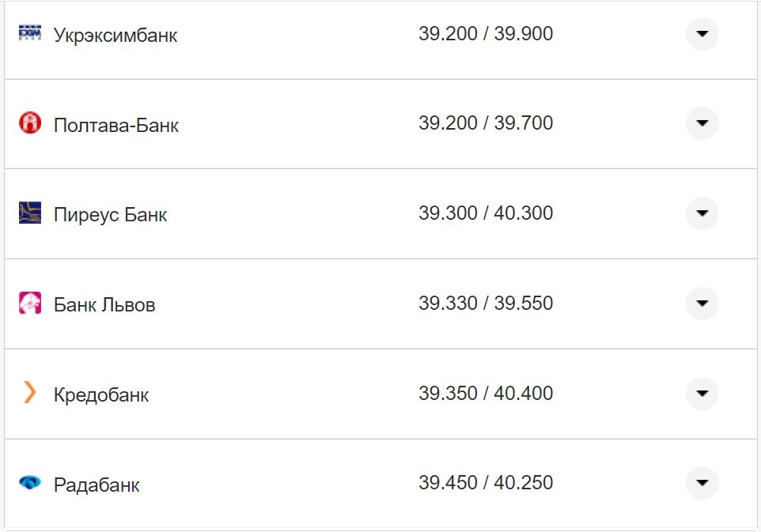Expand the Кредобанк row dropdown arrow
The image size is (761, 532).
[x=702, y=393]
